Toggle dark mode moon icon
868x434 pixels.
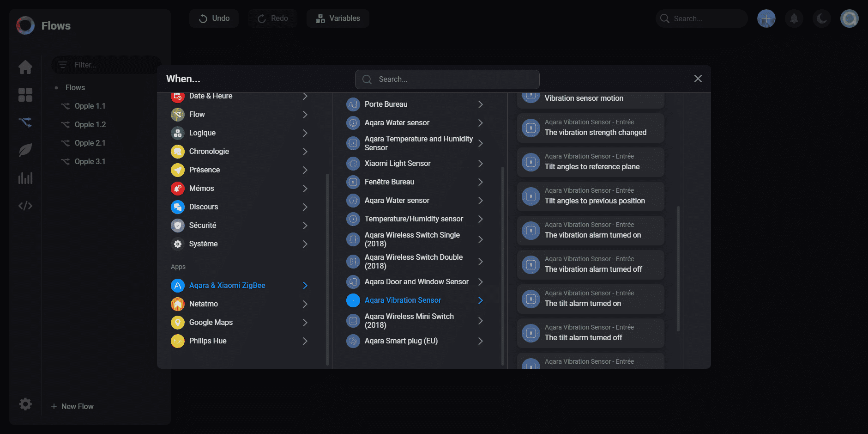(822, 18)
